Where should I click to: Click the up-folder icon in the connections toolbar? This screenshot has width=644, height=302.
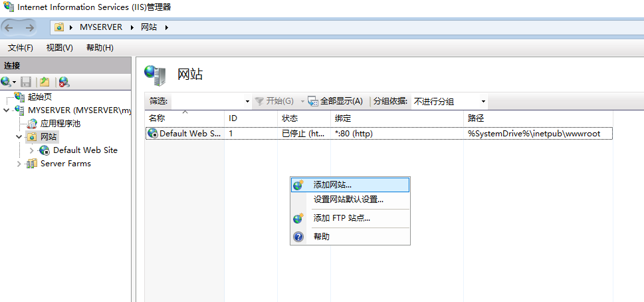[45, 82]
